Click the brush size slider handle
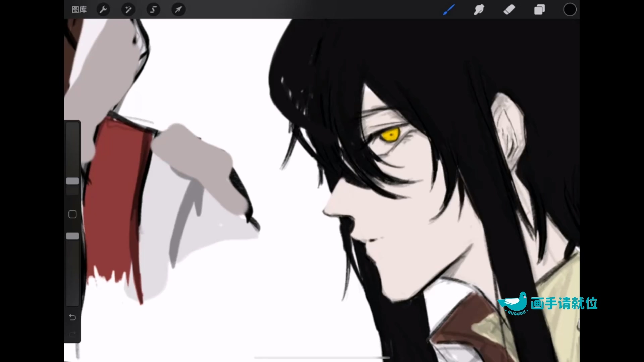 [x=72, y=181]
